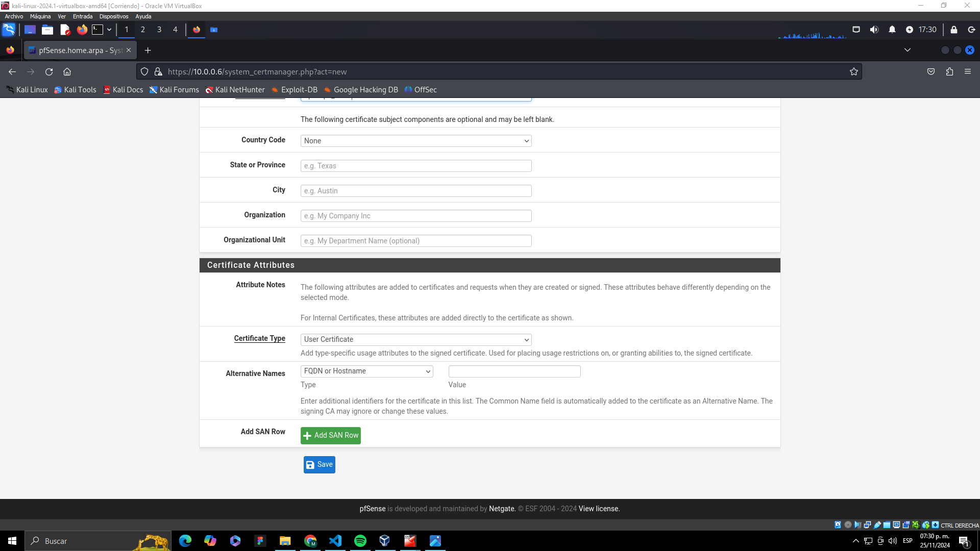Image resolution: width=980 pixels, height=551 pixels.
Task: Open the Firefox application menu
Action: click(x=968, y=72)
